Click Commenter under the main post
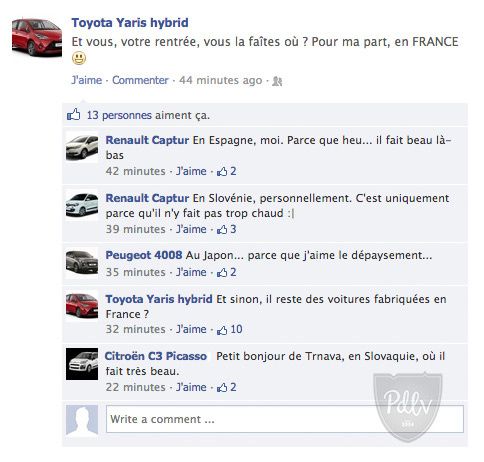 coord(140,80)
